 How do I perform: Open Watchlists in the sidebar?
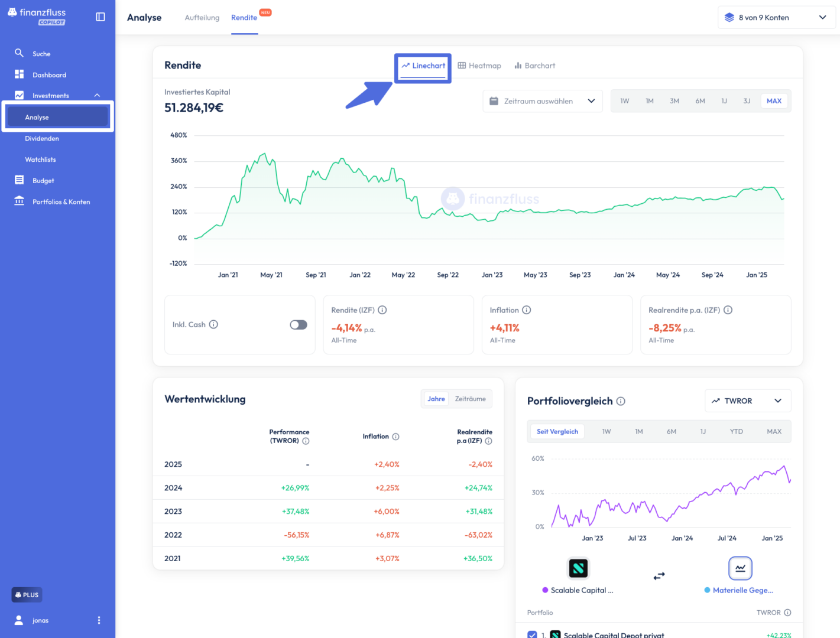click(x=40, y=159)
